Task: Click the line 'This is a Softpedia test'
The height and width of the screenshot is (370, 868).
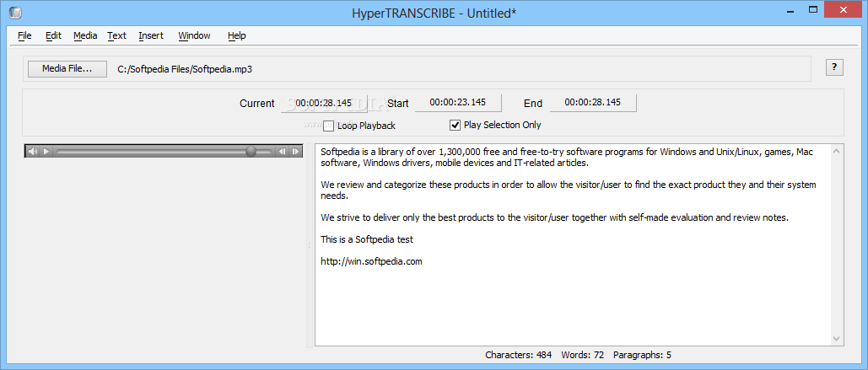Action: pos(367,239)
